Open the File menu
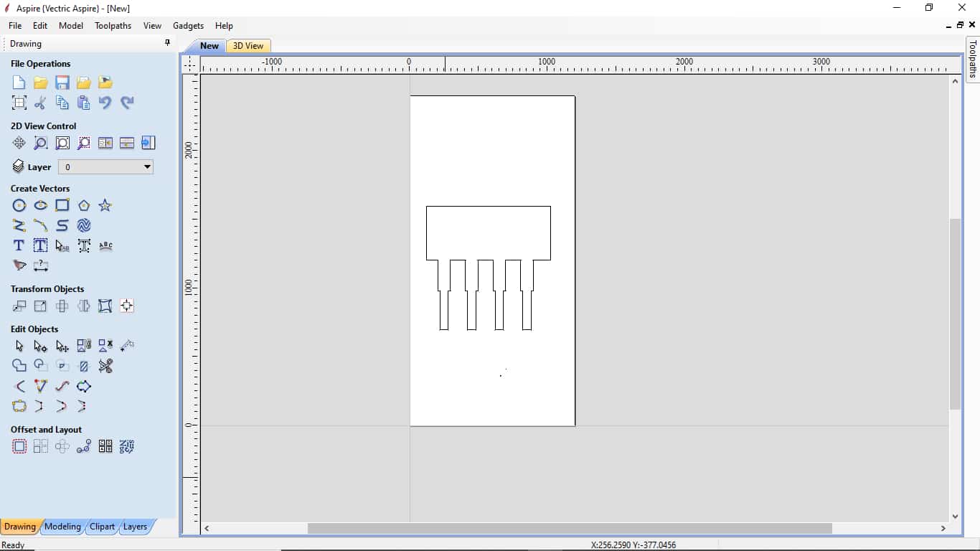This screenshot has width=980, height=551. click(x=15, y=26)
